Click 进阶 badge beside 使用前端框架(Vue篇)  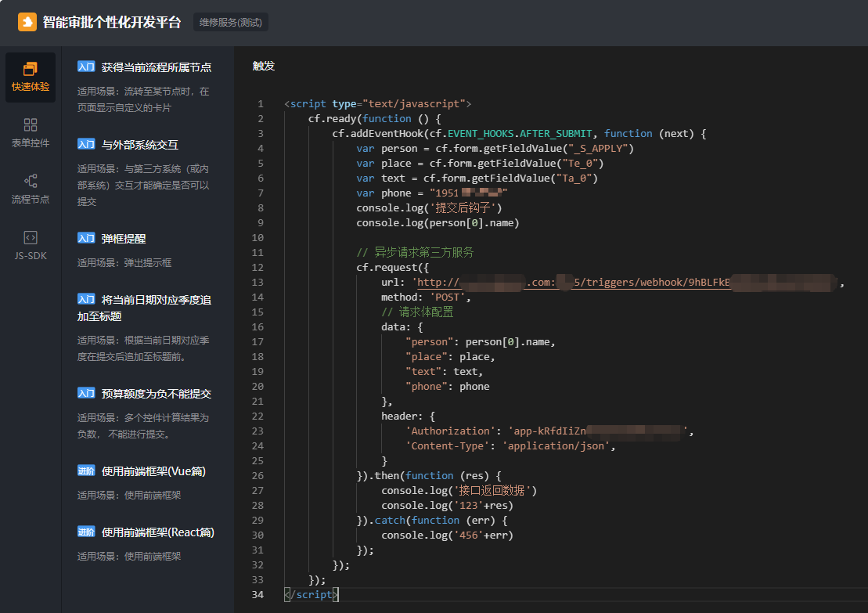pos(86,471)
